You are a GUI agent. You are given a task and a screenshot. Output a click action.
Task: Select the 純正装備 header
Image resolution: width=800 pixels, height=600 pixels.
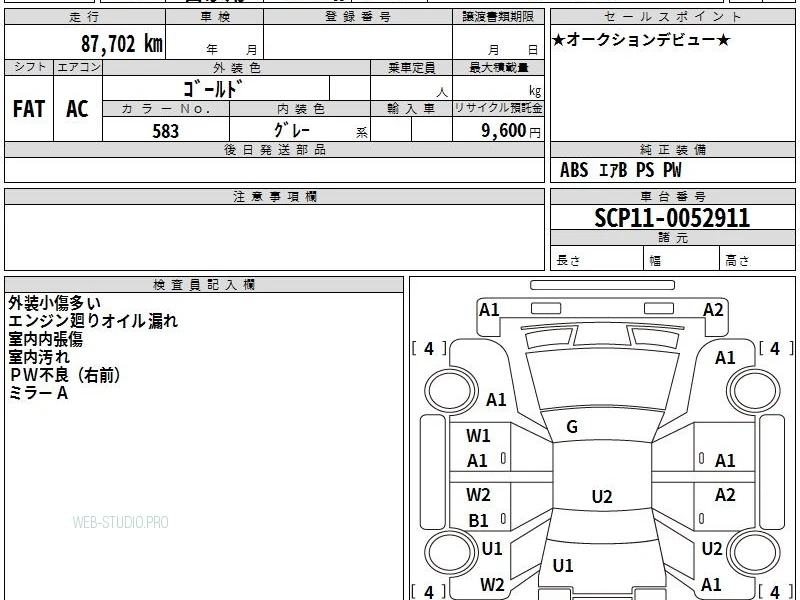click(x=672, y=149)
